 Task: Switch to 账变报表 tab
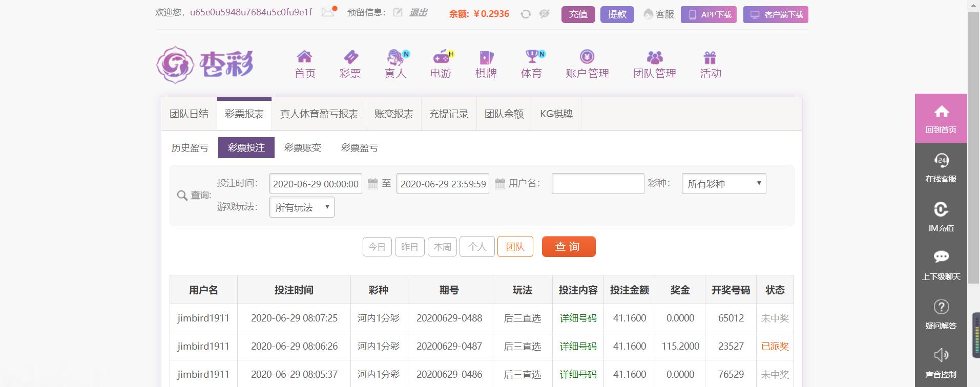coord(393,114)
